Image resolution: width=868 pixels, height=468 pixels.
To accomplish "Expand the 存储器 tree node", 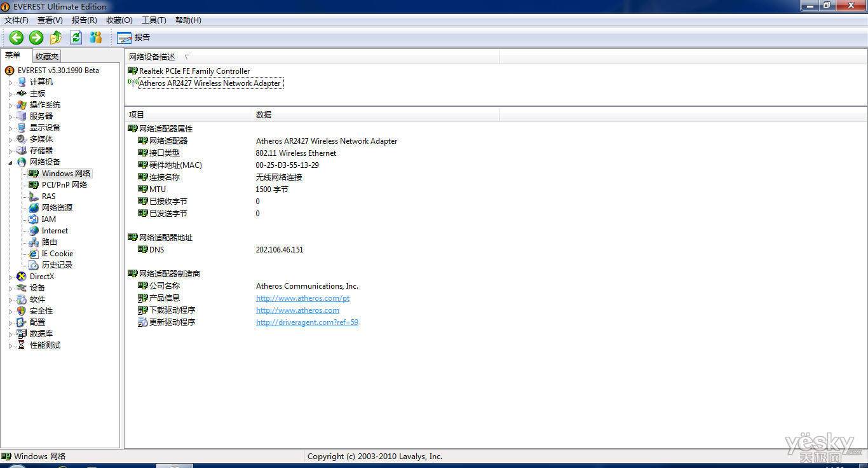I will point(10,151).
